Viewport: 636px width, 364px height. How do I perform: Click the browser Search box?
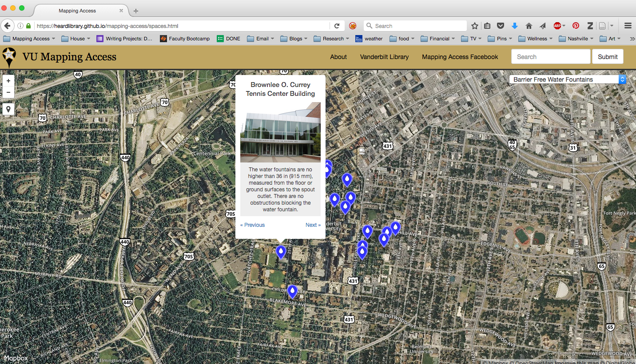(x=415, y=26)
